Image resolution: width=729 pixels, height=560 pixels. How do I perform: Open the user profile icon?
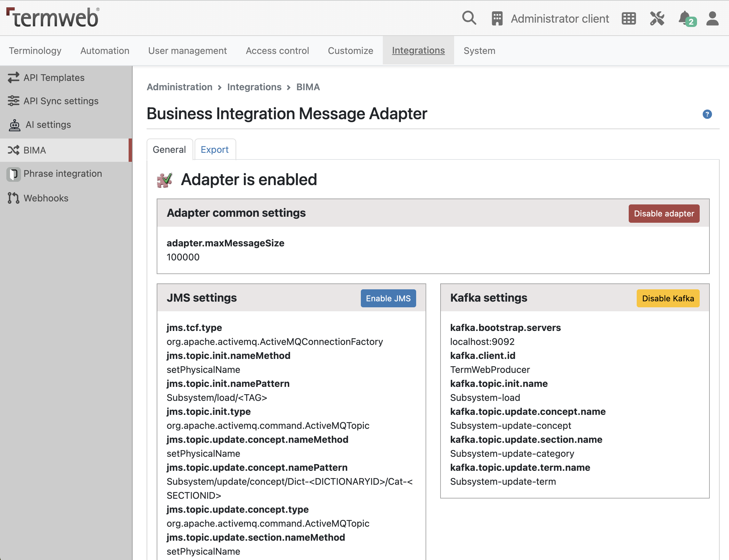[712, 18]
